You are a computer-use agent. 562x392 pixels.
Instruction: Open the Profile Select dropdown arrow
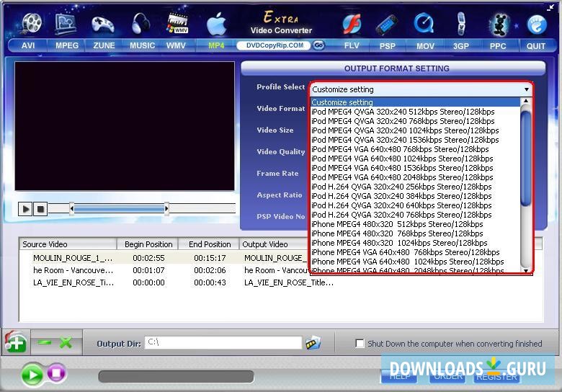click(x=526, y=89)
